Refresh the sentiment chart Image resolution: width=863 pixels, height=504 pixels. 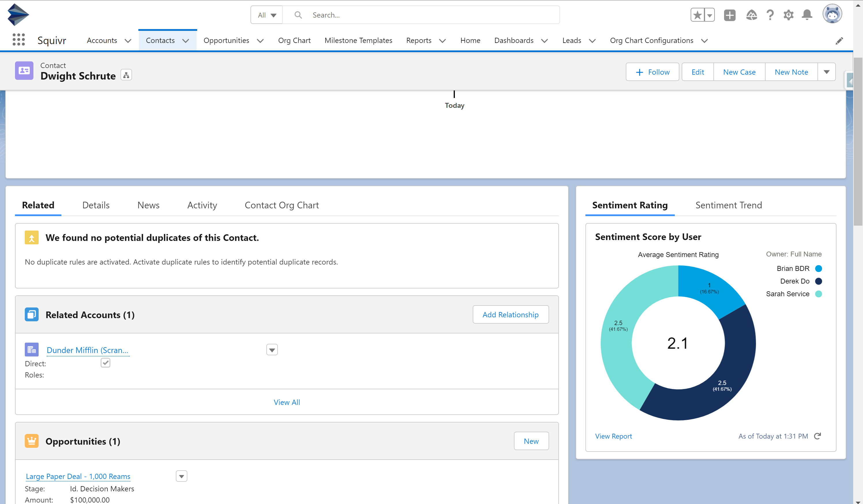click(817, 436)
